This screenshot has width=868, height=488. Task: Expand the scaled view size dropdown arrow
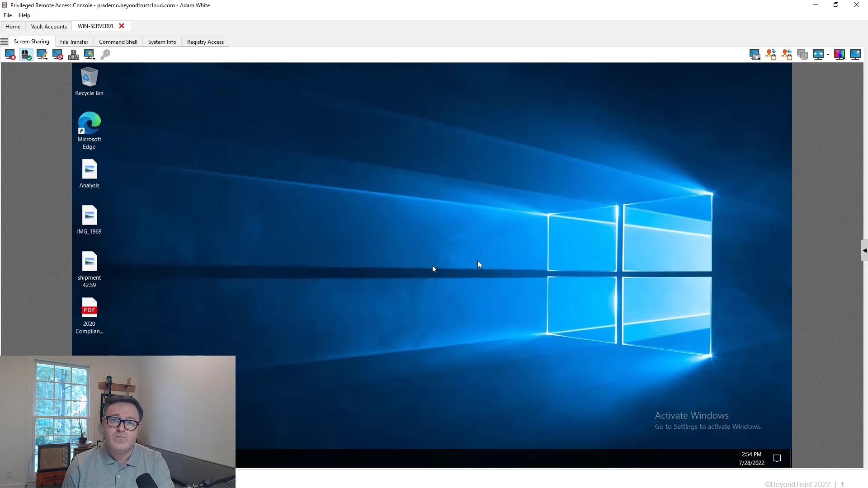point(828,55)
